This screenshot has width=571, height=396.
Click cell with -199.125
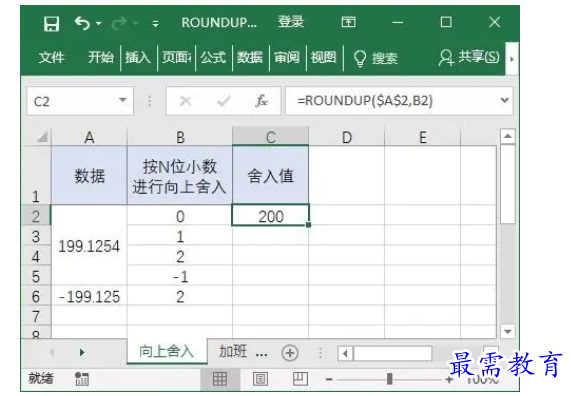(89, 296)
